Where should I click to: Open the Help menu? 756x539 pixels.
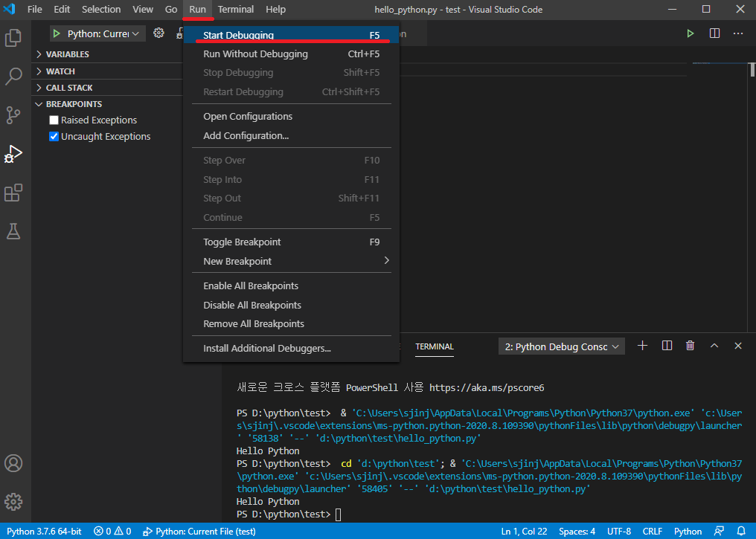(x=275, y=9)
